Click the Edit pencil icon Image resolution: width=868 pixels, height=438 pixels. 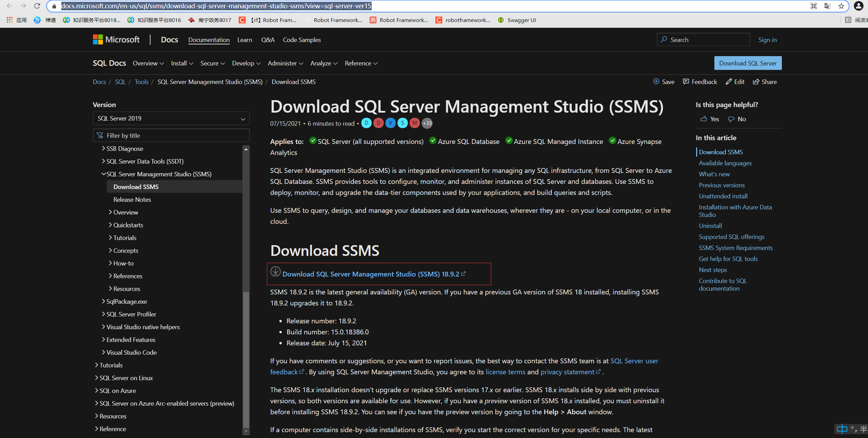[728, 82]
